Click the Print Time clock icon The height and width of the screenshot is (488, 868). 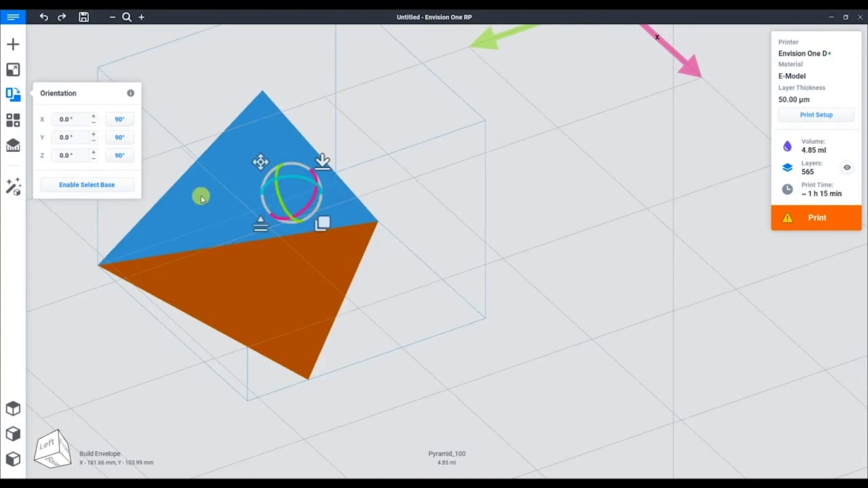click(787, 189)
